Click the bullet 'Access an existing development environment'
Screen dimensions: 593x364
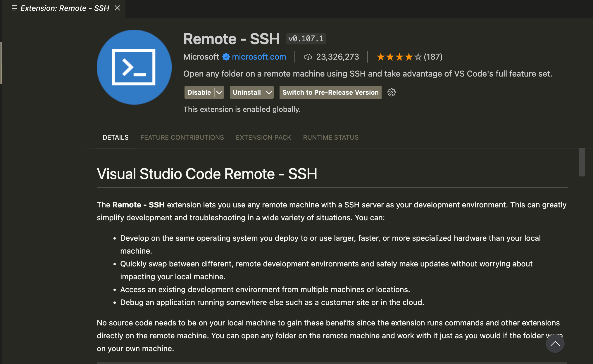tap(265, 290)
